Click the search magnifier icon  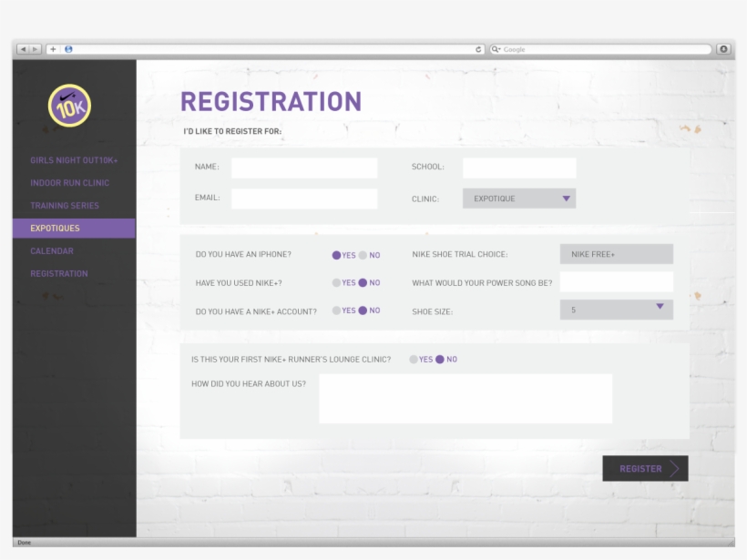click(496, 49)
